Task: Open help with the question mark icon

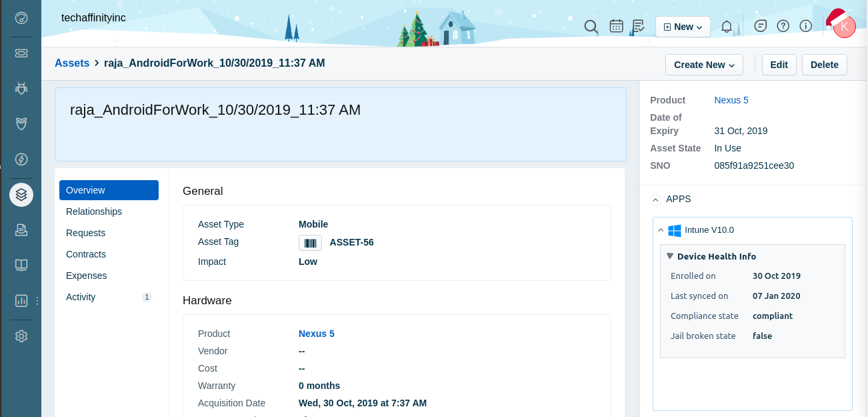Action: coord(783,25)
